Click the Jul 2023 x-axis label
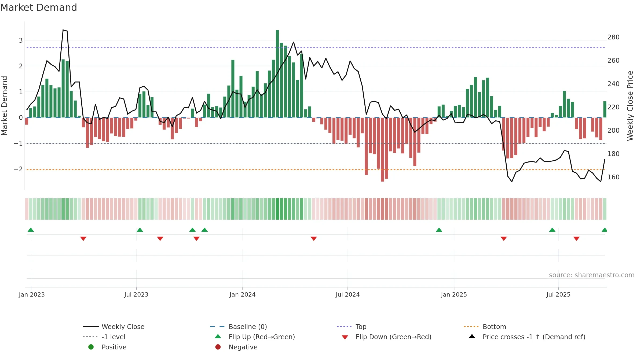The width and height of the screenshot is (644, 362). pyautogui.click(x=136, y=294)
